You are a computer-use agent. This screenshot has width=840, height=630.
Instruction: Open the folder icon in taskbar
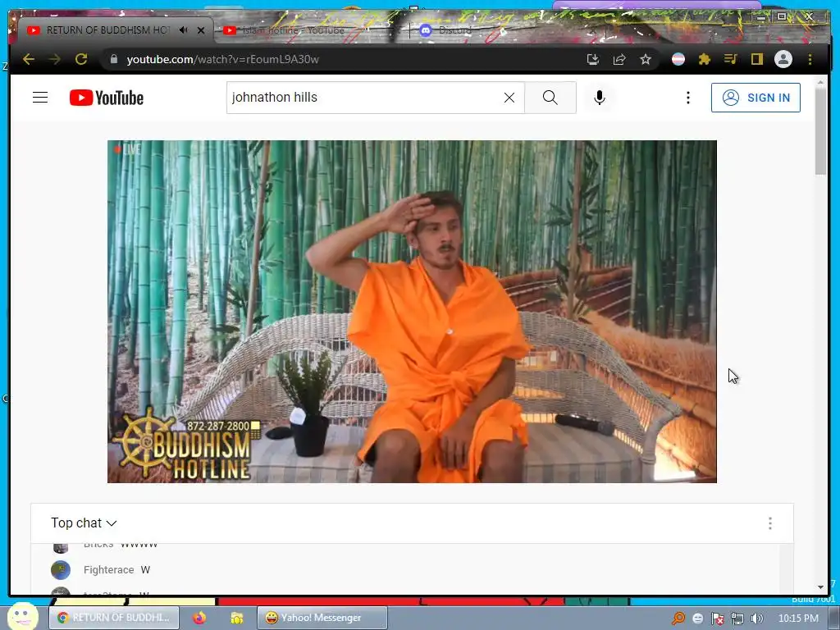tap(236, 618)
